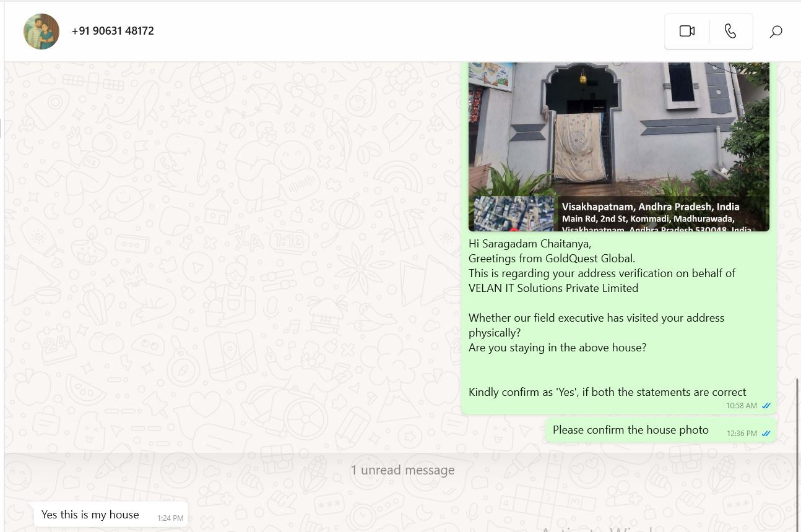Image resolution: width=801 pixels, height=532 pixels.
Task: Click the "Kindly confirm as 'Yes'" line
Action: pos(607,392)
